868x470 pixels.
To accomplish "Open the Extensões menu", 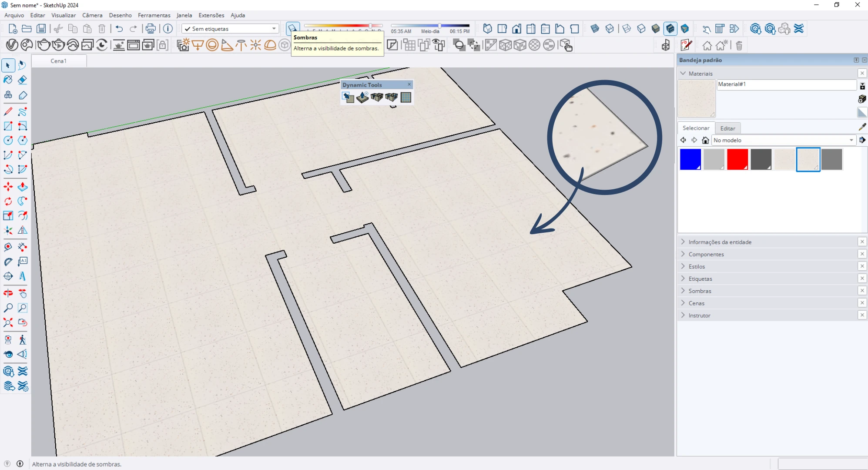I will pyautogui.click(x=211, y=15).
